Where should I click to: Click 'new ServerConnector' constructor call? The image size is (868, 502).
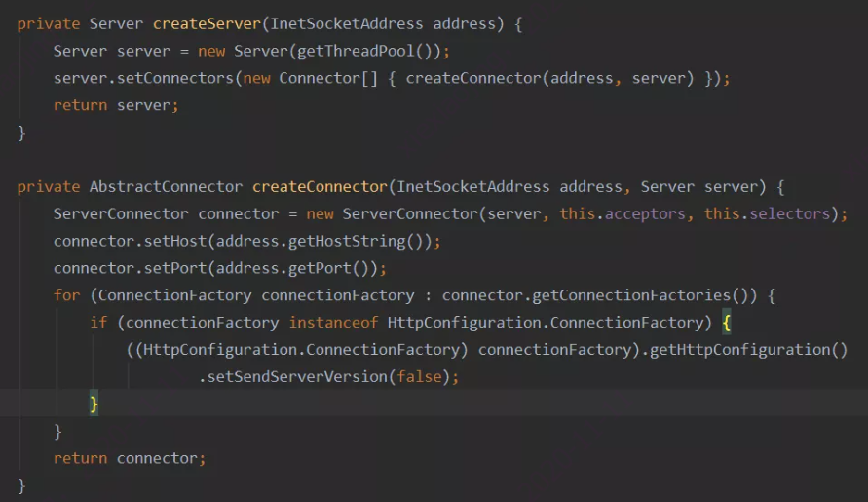coord(392,213)
